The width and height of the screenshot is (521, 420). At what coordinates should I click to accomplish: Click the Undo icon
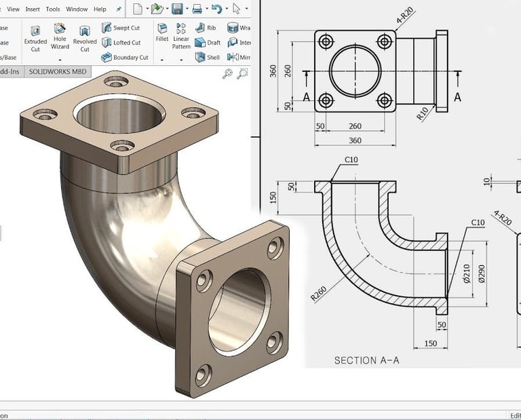click(x=216, y=9)
